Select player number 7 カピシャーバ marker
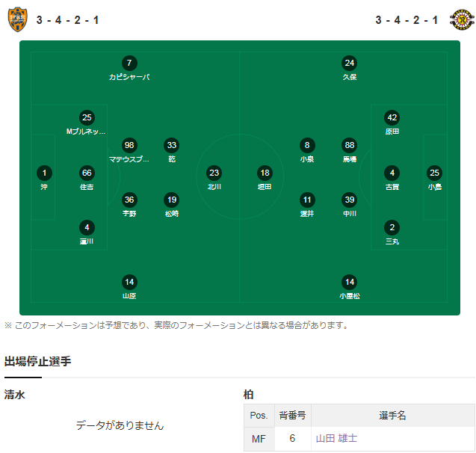This screenshot has height=453, width=476. [129, 63]
